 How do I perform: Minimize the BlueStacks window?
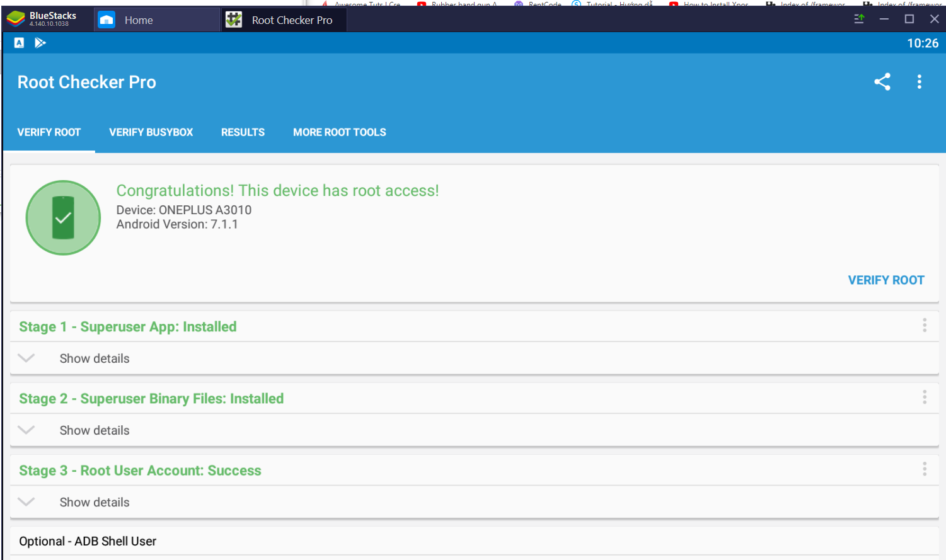pyautogui.click(x=884, y=20)
